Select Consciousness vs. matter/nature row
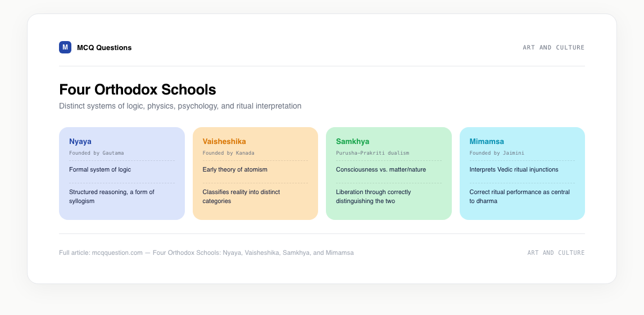The image size is (644, 315). (x=388, y=169)
